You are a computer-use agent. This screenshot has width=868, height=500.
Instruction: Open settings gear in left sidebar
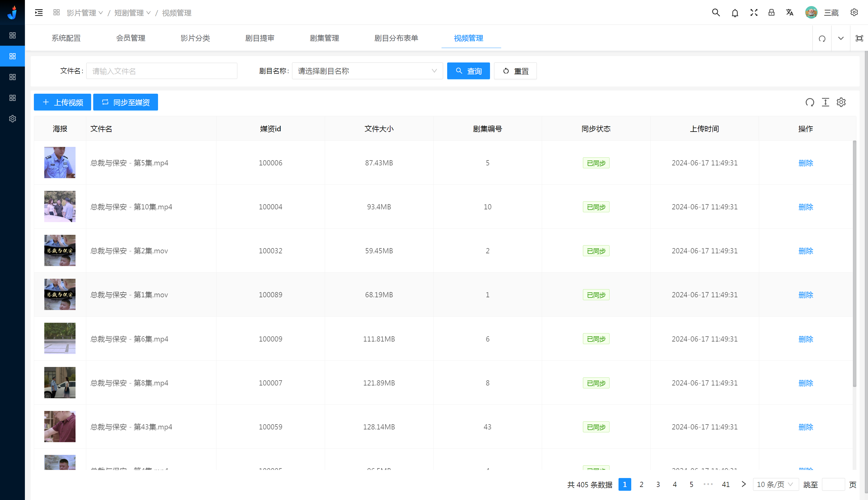click(x=12, y=119)
